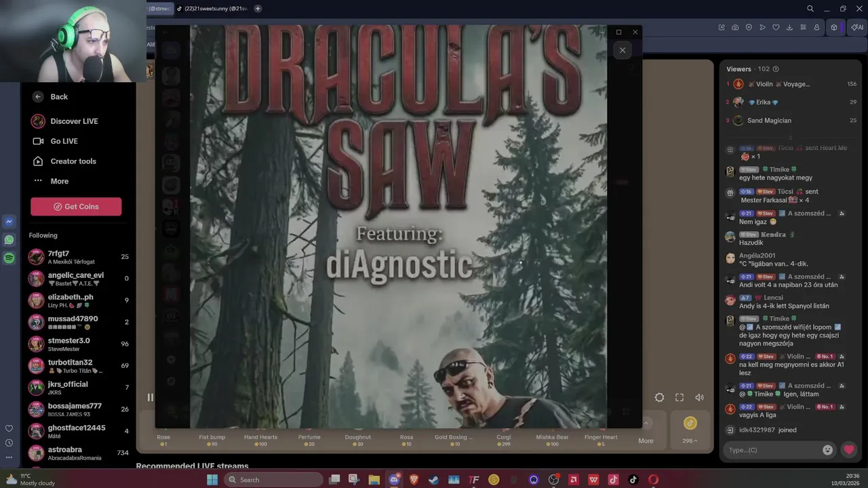This screenshot has height=488, width=868.
Task: Select viewer Erika in the ranking
Action: (x=791, y=102)
